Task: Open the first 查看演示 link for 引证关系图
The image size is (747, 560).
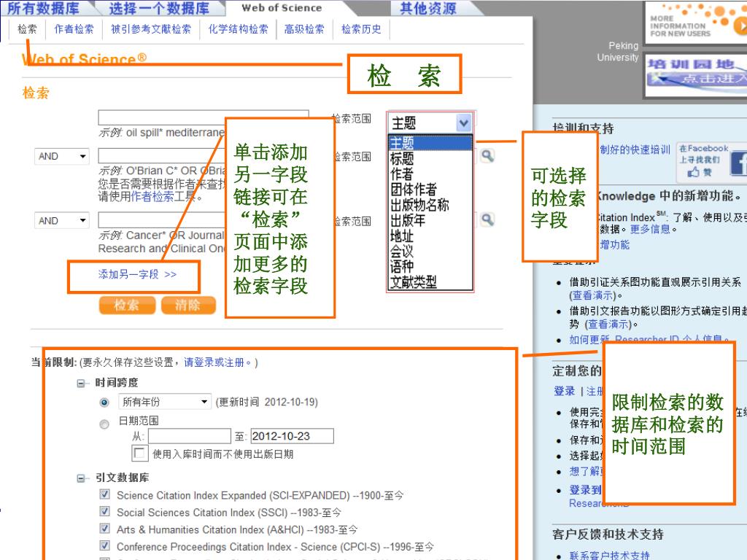Action: [592, 295]
